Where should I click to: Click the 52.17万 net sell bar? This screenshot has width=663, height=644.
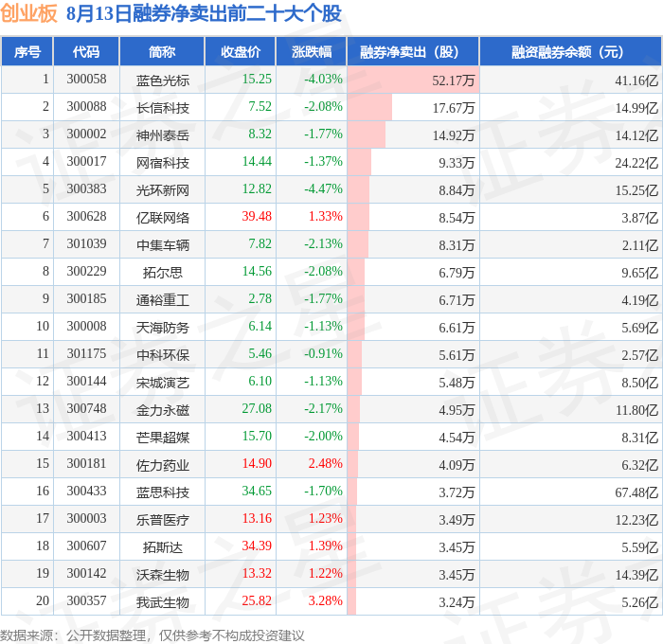(x=413, y=80)
